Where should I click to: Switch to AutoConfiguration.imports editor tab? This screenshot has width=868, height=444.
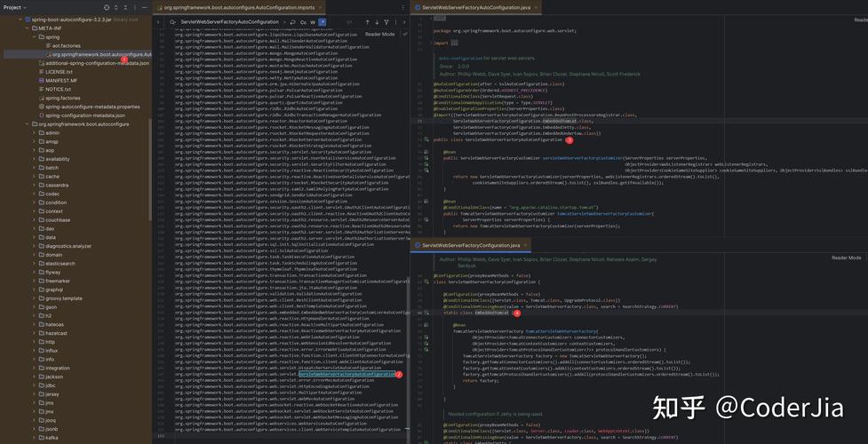(239, 8)
